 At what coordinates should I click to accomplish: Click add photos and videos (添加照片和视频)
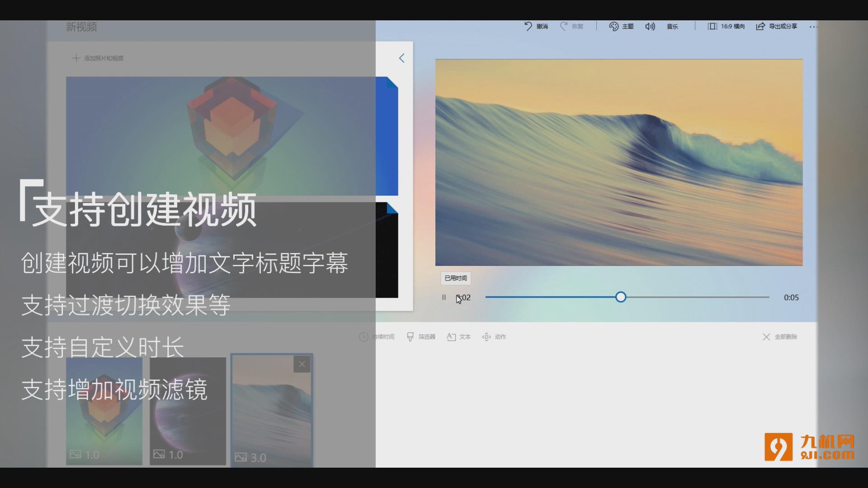pyautogui.click(x=98, y=58)
